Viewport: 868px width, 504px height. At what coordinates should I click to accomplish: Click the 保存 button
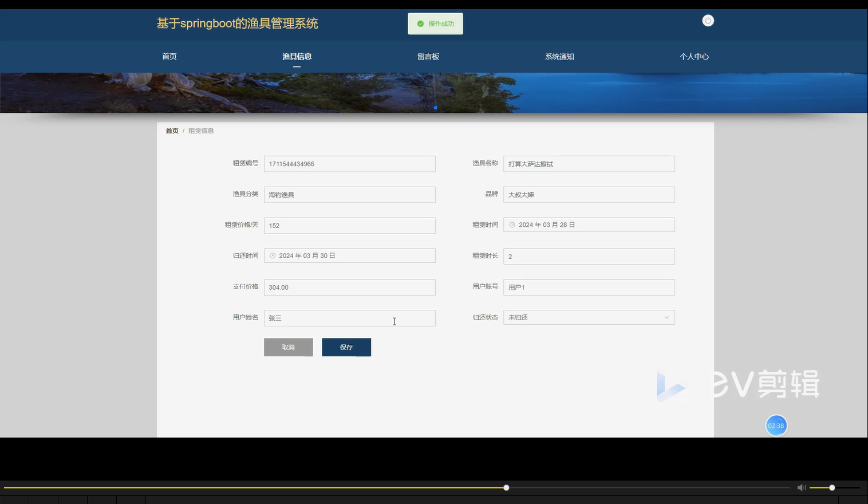point(346,347)
